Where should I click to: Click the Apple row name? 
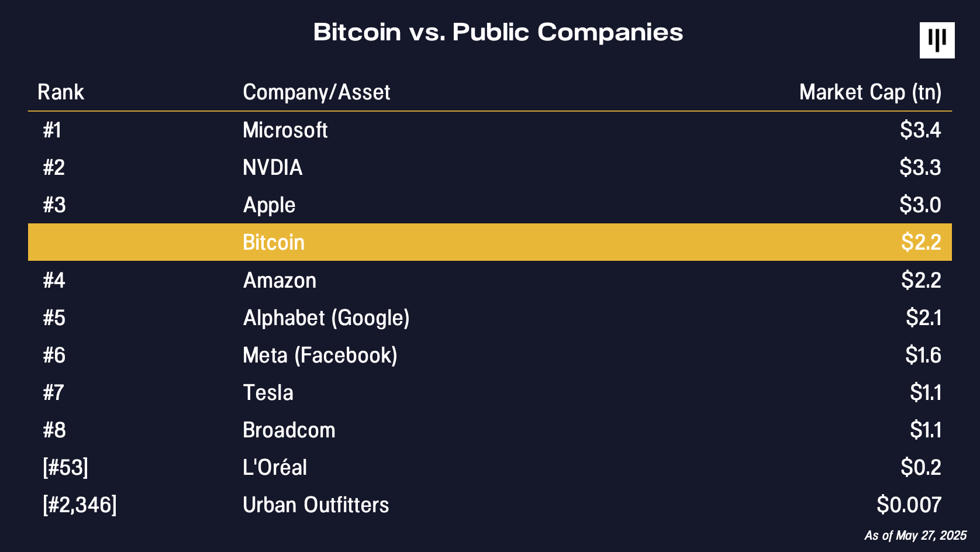[x=269, y=205]
